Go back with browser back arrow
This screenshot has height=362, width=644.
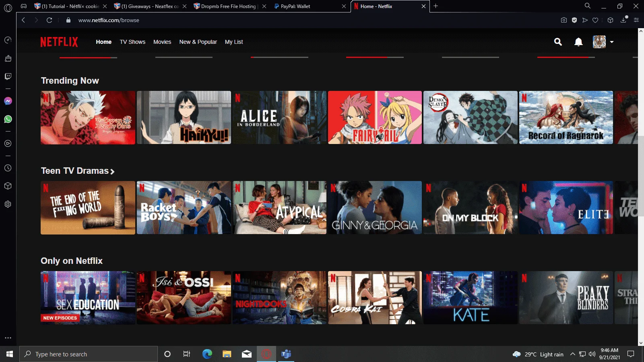tap(23, 20)
